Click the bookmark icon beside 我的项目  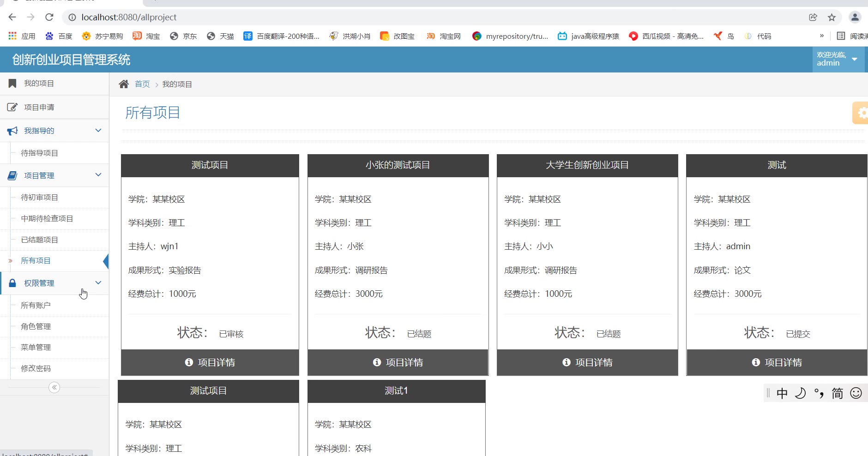pyautogui.click(x=12, y=84)
